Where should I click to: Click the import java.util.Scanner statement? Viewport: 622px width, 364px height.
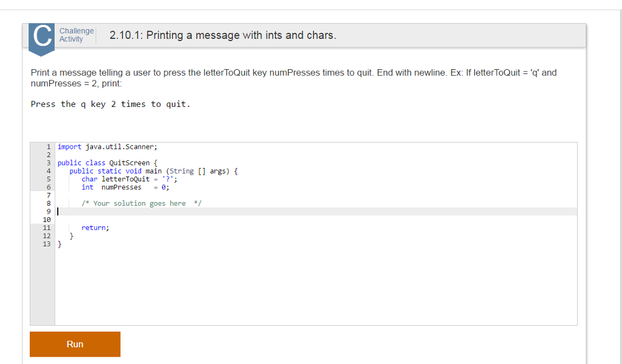pos(106,146)
